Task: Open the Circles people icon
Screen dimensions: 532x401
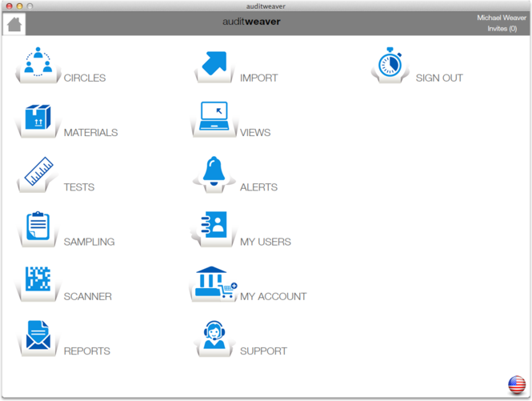Action: click(x=38, y=63)
